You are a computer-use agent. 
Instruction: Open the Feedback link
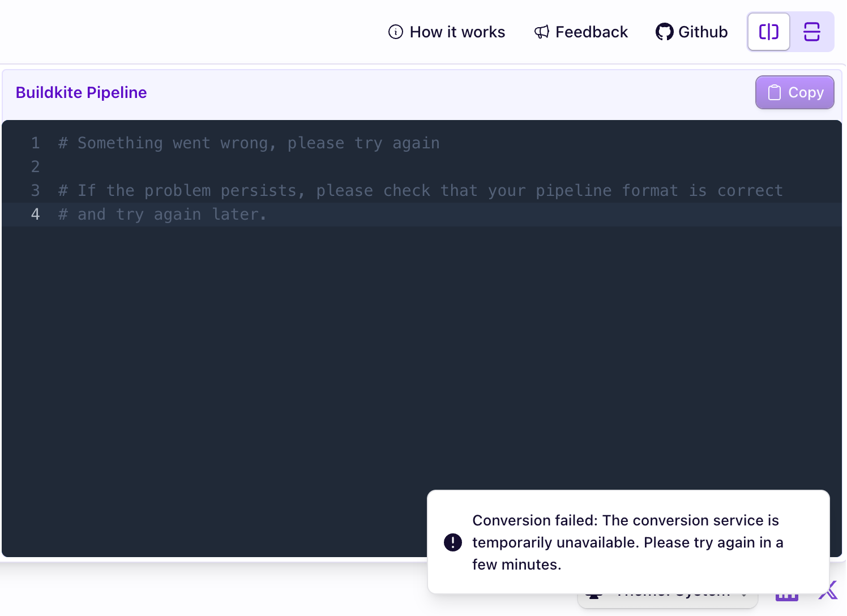click(591, 32)
